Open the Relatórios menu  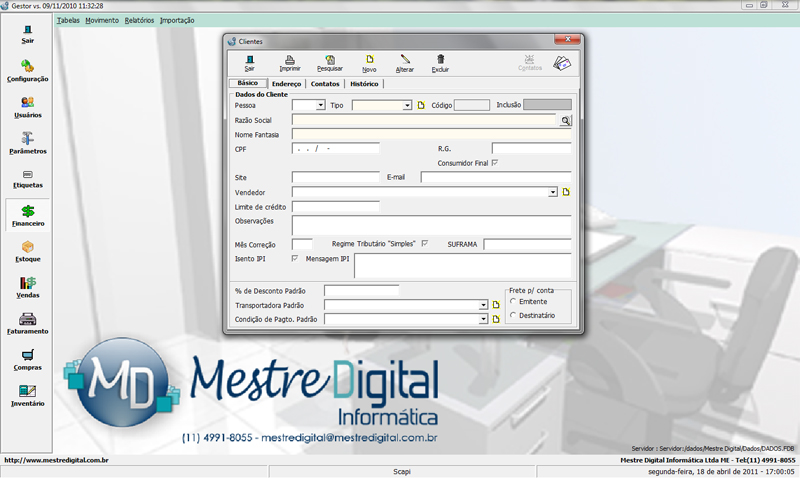tap(139, 20)
